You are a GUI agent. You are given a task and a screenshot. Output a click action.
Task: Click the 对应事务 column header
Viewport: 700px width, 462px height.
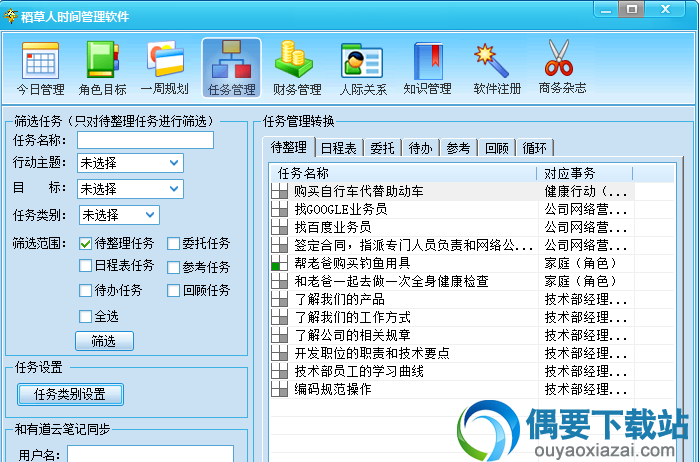(585, 173)
